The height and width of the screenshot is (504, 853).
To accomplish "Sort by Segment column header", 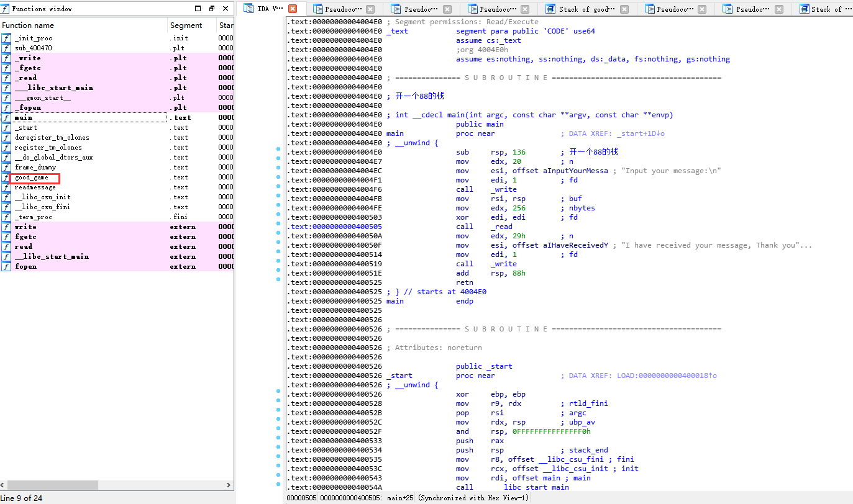I will 186,25.
